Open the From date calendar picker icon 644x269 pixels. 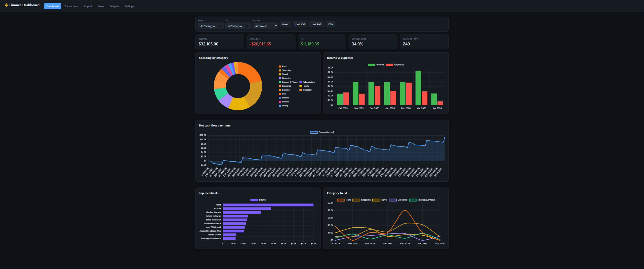coord(220,26)
